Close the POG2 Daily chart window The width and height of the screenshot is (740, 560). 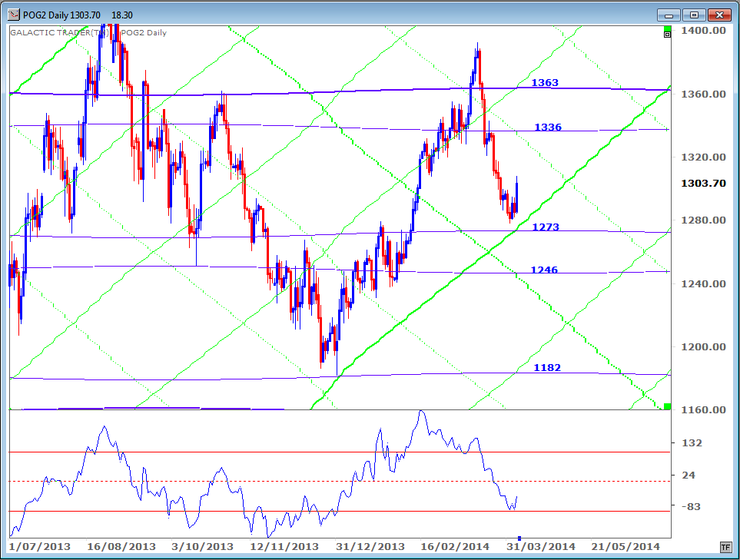pos(719,15)
